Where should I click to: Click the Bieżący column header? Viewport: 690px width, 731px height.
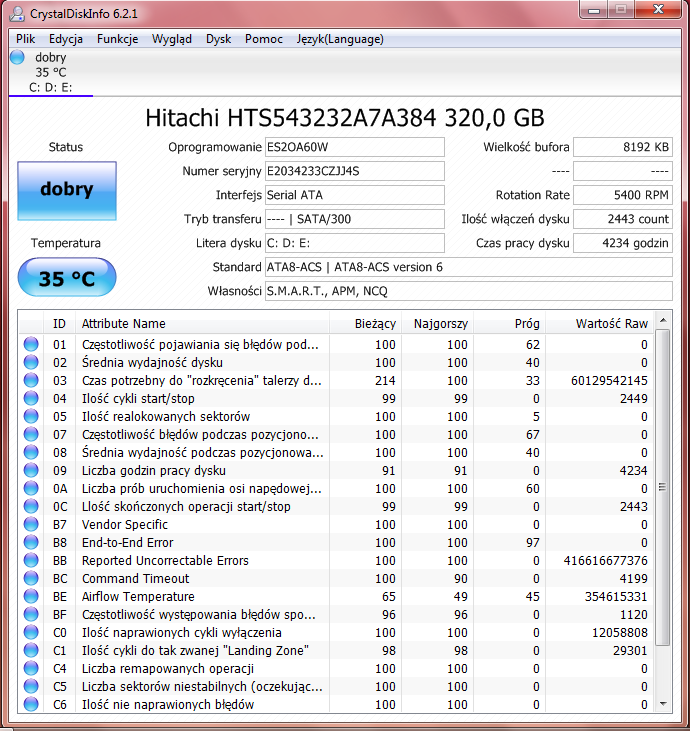[365, 324]
